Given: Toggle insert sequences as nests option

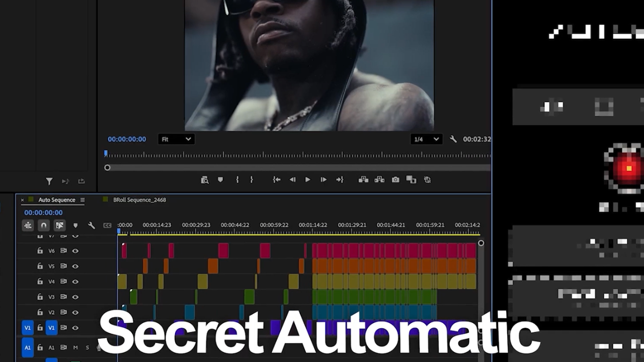Looking at the screenshot, I should [28, 225].
